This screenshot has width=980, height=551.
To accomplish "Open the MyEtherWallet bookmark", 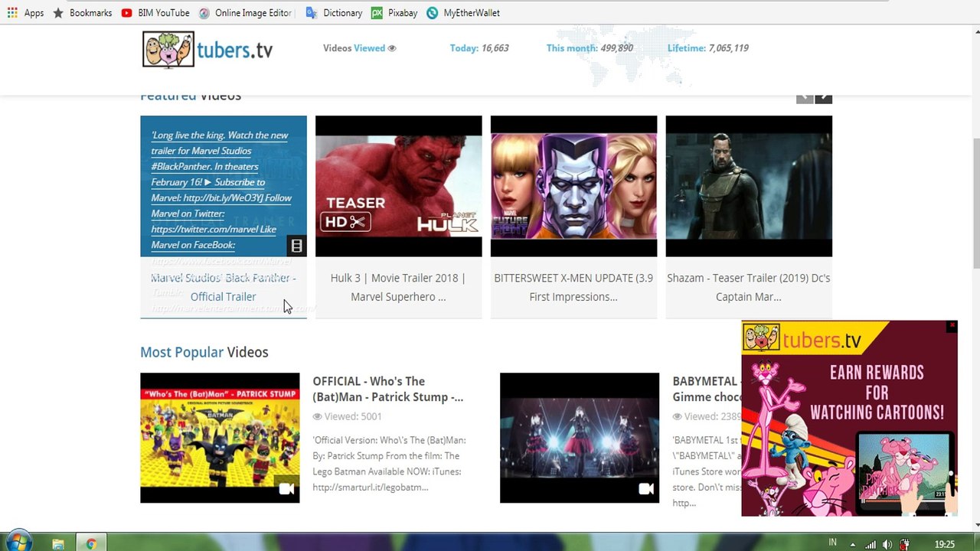I will coord(463,13).
